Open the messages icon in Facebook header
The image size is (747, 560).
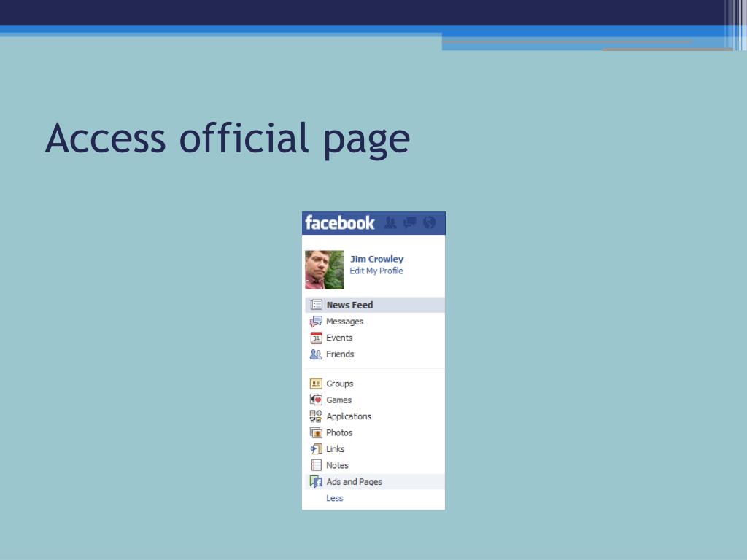click(410, 222)
